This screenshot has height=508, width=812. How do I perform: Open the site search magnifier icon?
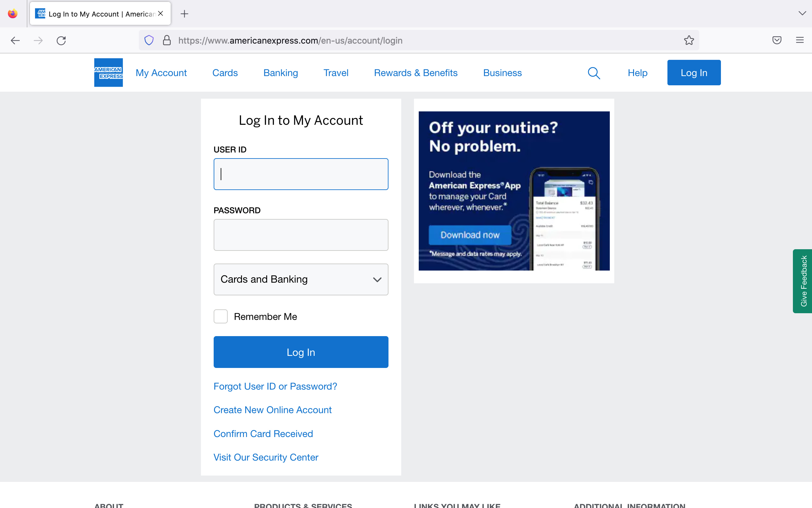click(594, 73)
